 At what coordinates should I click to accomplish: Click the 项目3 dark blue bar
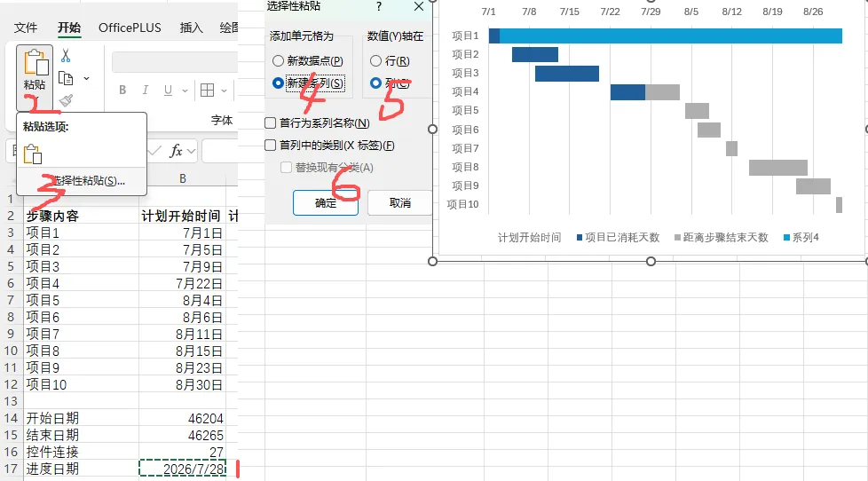tap(567, 73)
